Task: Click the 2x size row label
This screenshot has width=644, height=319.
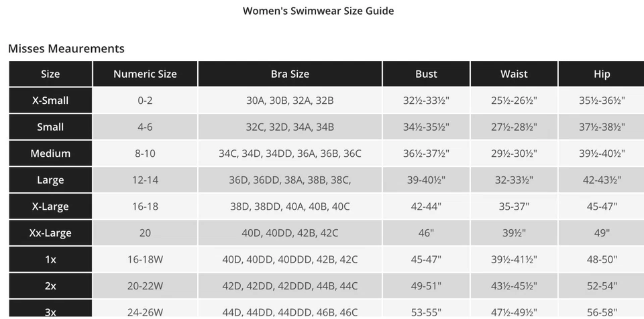Action: pyautogui.click(x=50, y=286)
